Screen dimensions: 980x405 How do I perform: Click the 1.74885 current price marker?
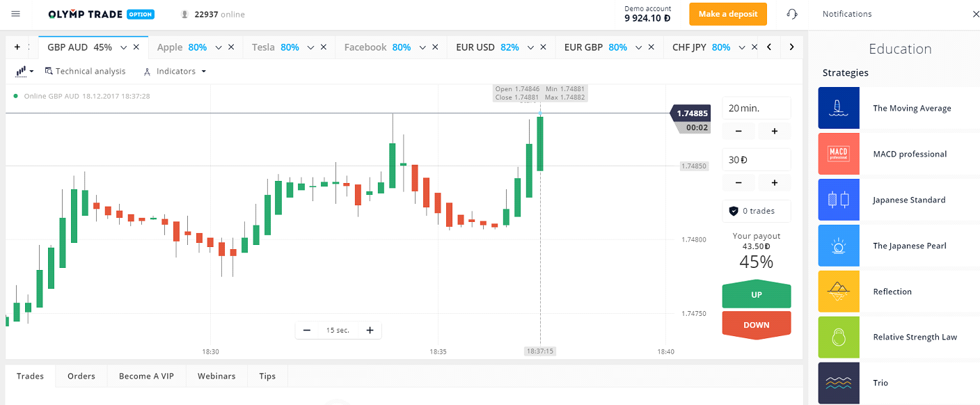pos(690,113)
